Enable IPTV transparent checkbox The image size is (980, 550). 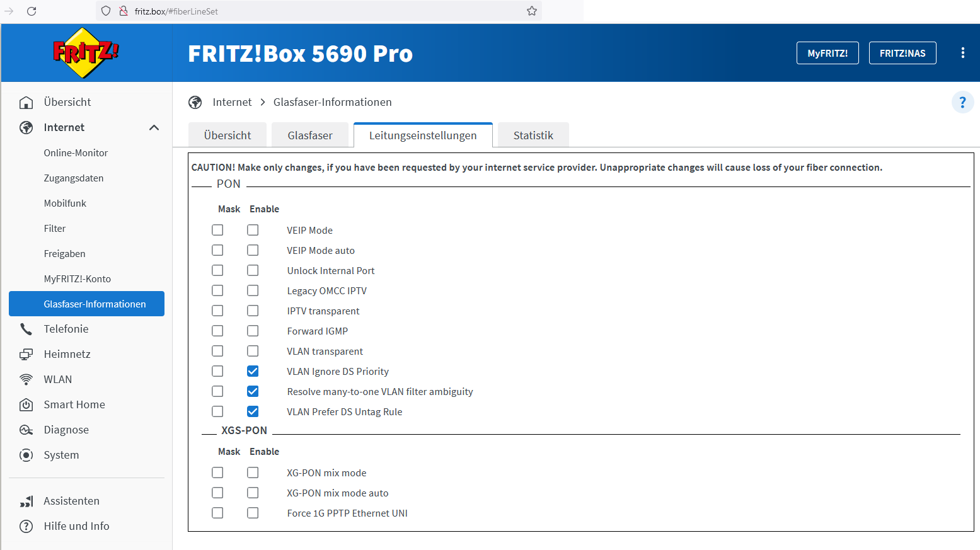coord(253,311)
